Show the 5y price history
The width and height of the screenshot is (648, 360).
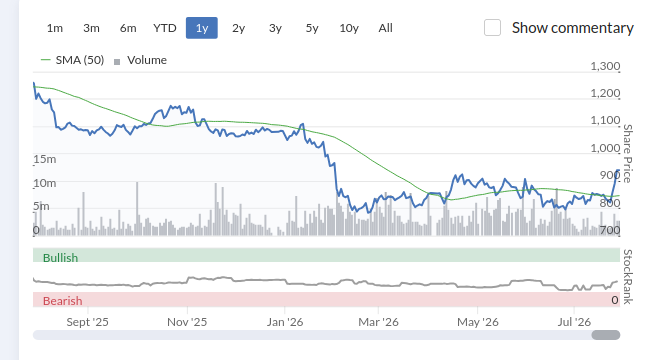point(312,28)
